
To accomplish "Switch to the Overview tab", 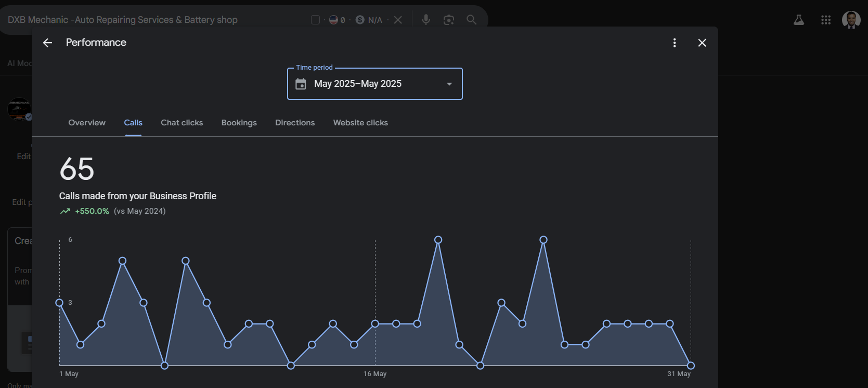I will 87,123.
